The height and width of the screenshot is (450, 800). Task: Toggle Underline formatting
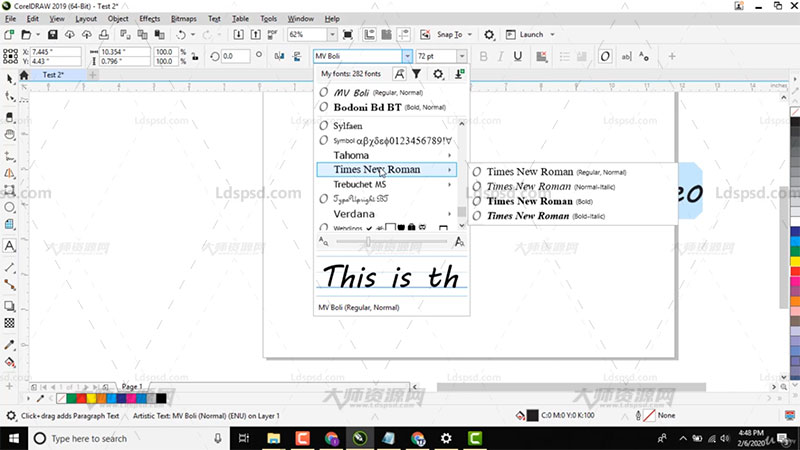point(518,56)
